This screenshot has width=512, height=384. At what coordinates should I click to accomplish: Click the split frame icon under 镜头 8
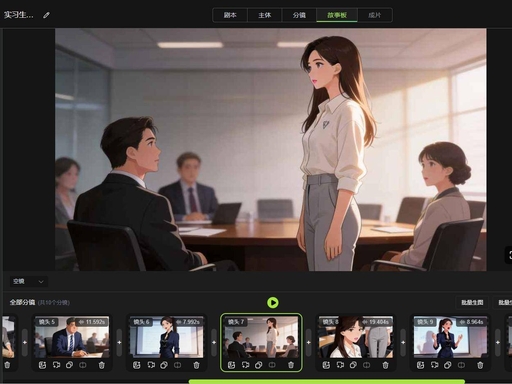367,365
